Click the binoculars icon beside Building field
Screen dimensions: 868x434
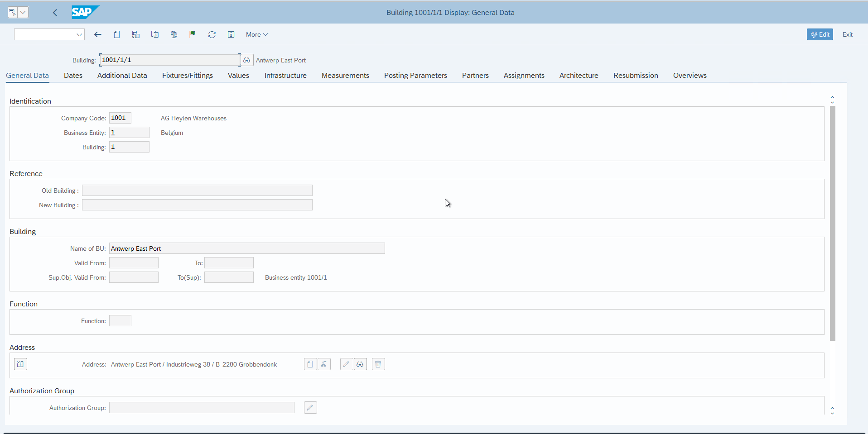246,60
